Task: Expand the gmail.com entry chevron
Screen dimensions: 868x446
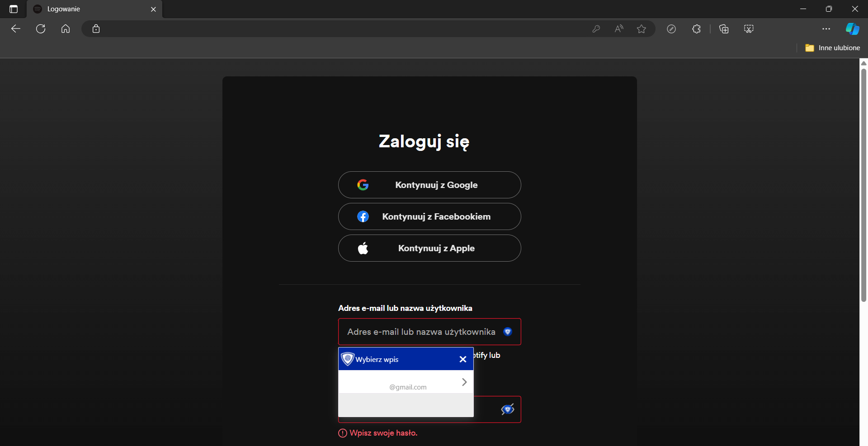Action: click(x=464, y=382)
